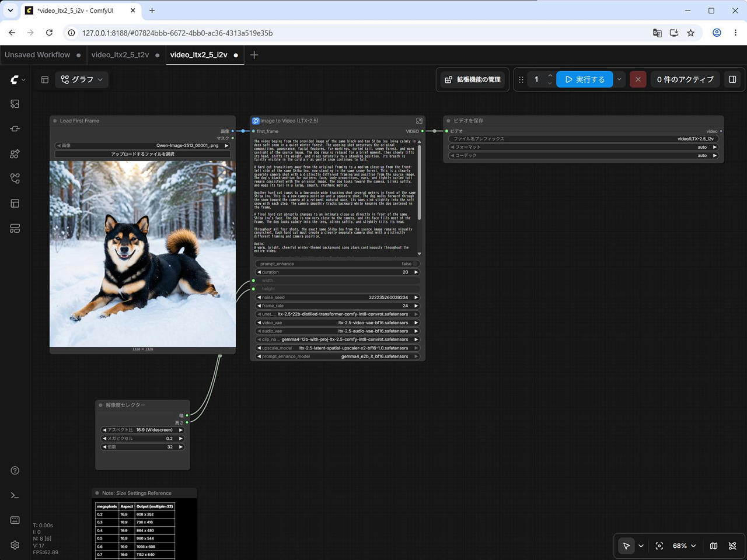Add a new workflow tab with plus
The image size is (747, 560).
click(x=254, y=55)
